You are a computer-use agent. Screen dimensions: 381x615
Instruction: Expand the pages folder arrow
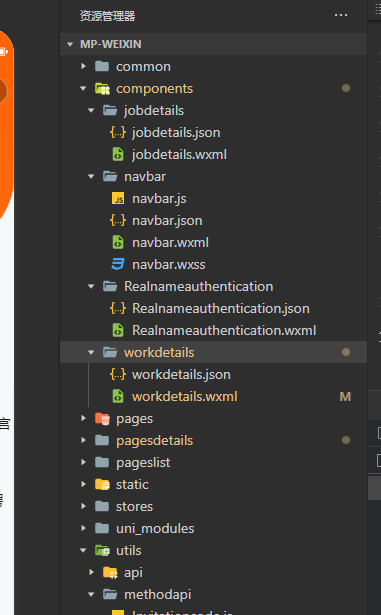pyautogui.click(x=83, y=418)
